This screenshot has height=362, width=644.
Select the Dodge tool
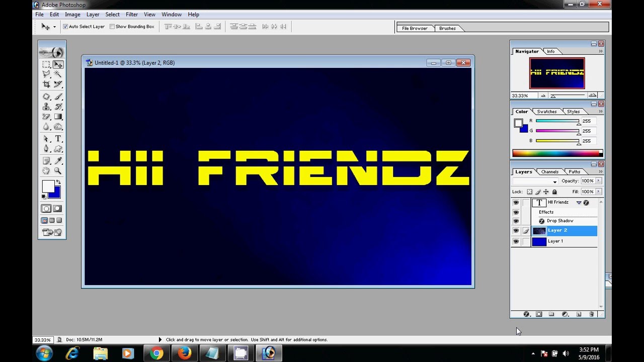click(58, 127)
